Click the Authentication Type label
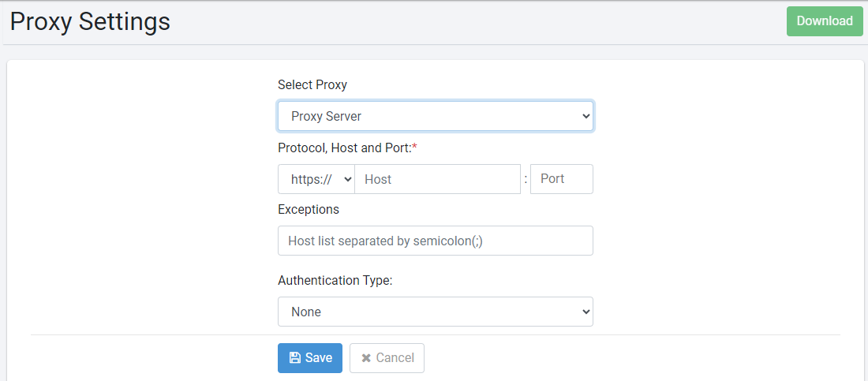Screen dimensions: 868x381 pyautogui.click(x=335, y=280)
